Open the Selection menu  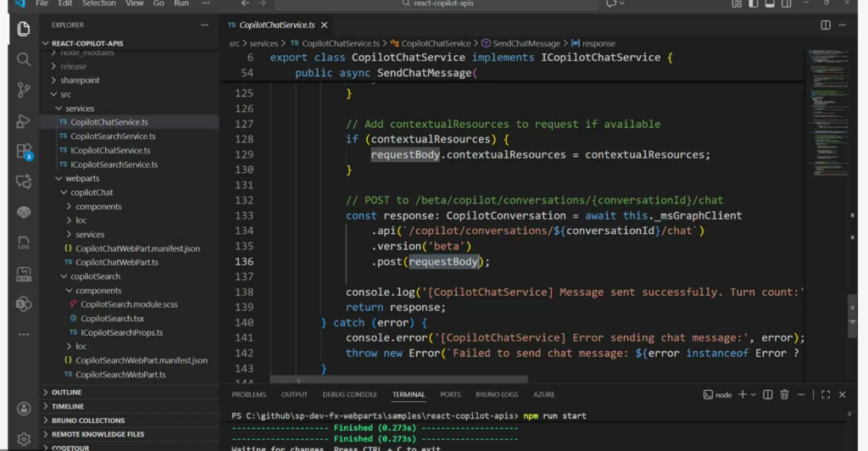pos(98,3)
